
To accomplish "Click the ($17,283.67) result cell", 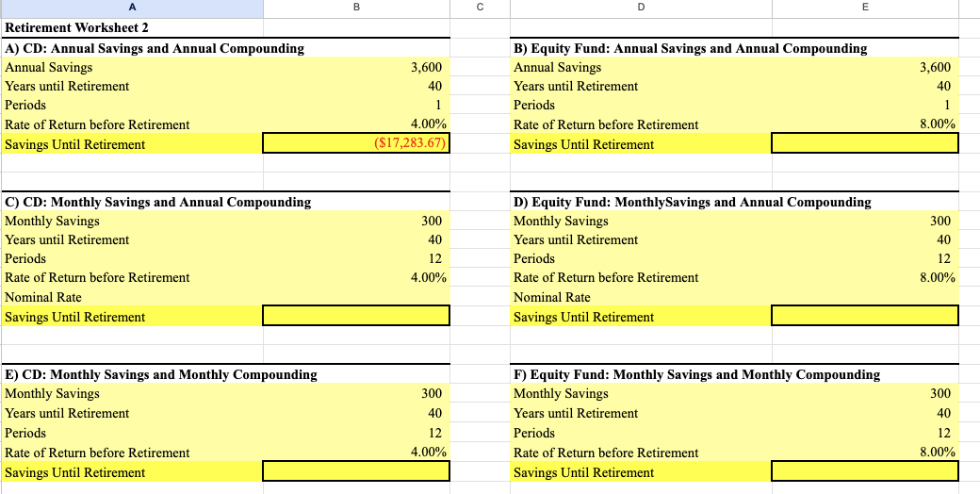I will [356, 143].
